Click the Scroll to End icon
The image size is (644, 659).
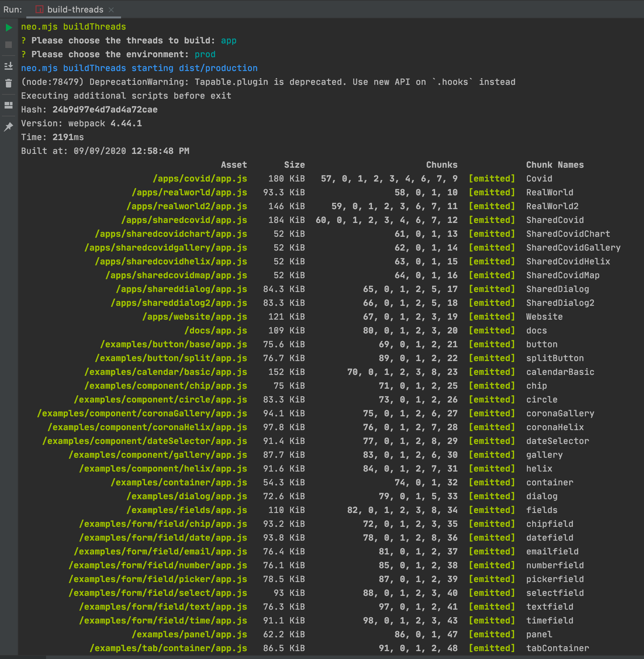tap(9, 66)
